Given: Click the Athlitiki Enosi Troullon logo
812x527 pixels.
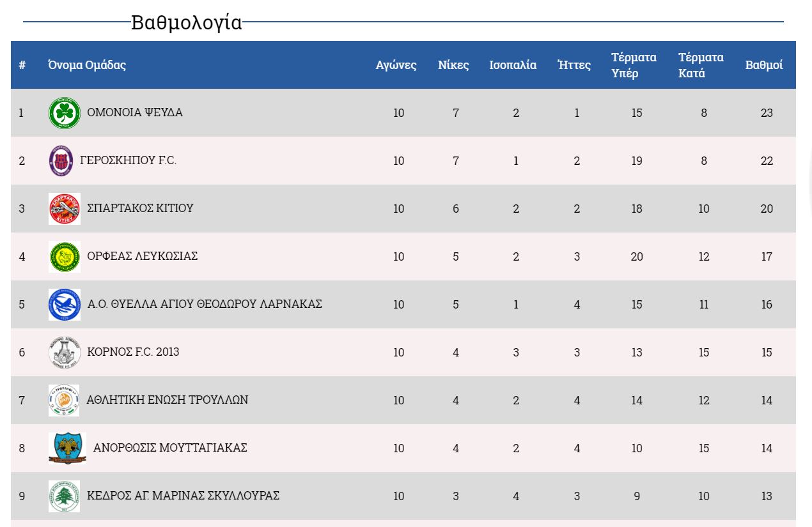Looking at the screenshot, I should [64, 401].
